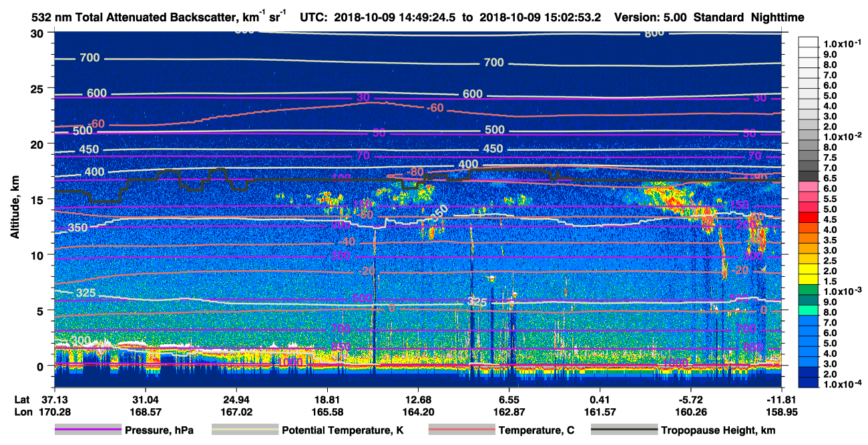The height and width of the screenshot is (445, 868).
Task: Click latitude value '6.55'
Action: click(x=509, y=399)
